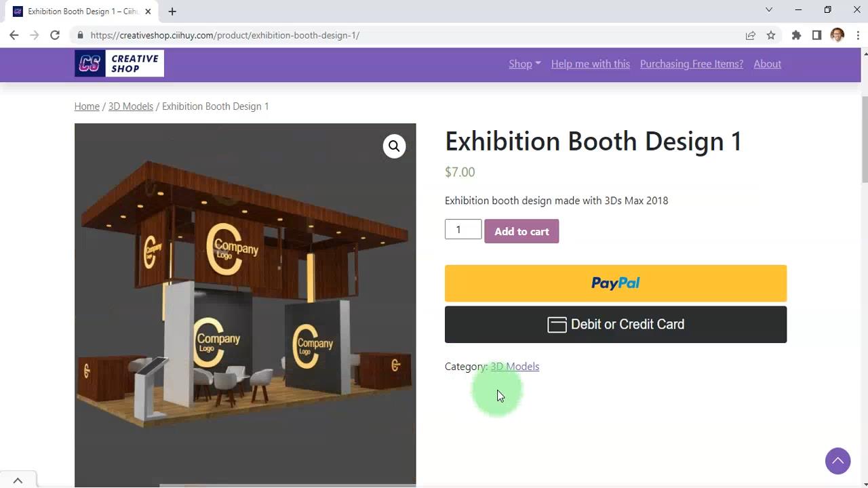Open Purchasing Free Items? page
The width and height of the screenshot is (868, 488).
point(692,64)
